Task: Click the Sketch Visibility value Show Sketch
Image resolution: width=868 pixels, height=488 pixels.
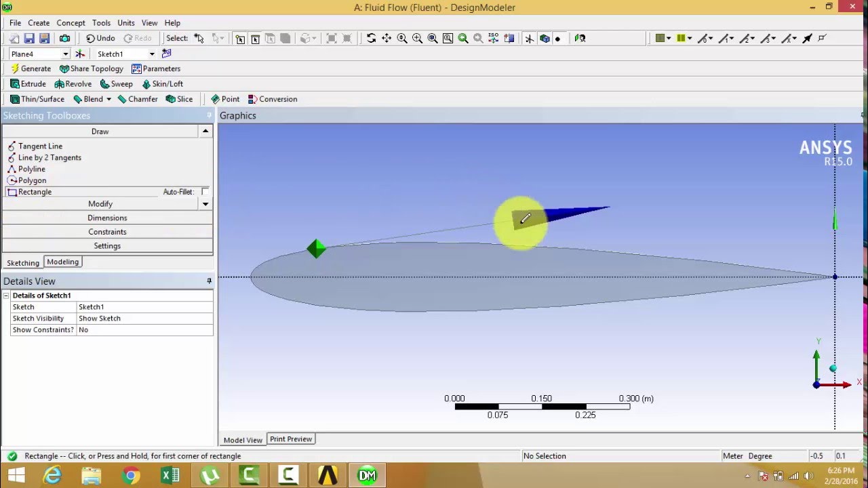Action: pyautogui.click(x=144, y=319)
